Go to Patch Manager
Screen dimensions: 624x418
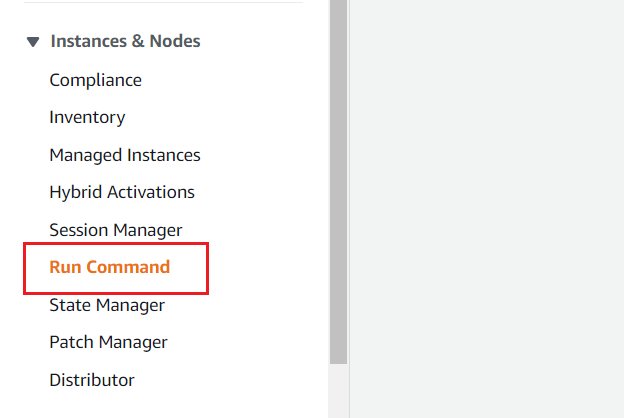tap(108, 342)
